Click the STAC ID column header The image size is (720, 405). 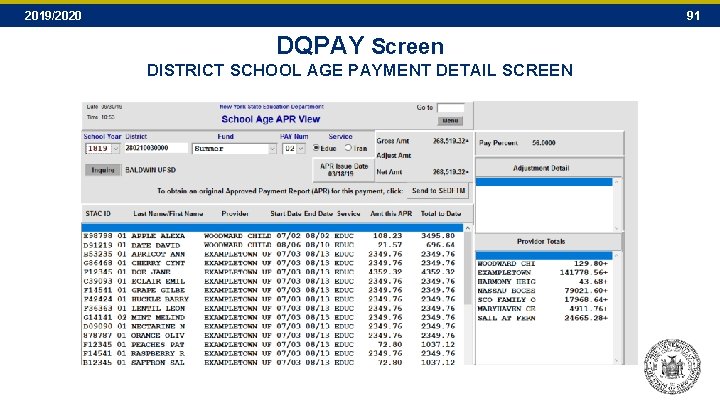pos(98,214)
